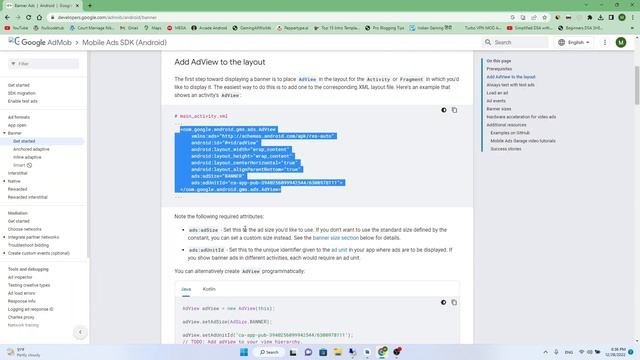Open Rewarded interstitial in the sidebar
Viewport: 640px width, 360px height.
point(28,197)
